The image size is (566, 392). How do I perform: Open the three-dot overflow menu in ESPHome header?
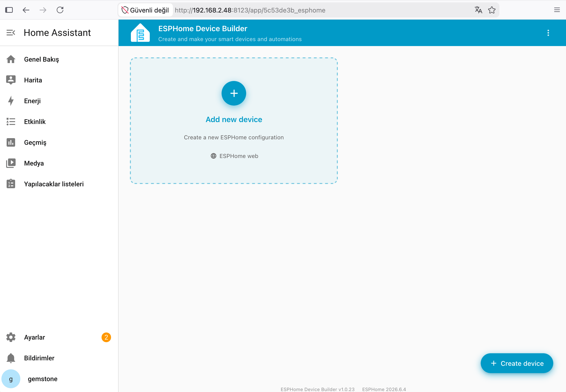tap(548, 33)
